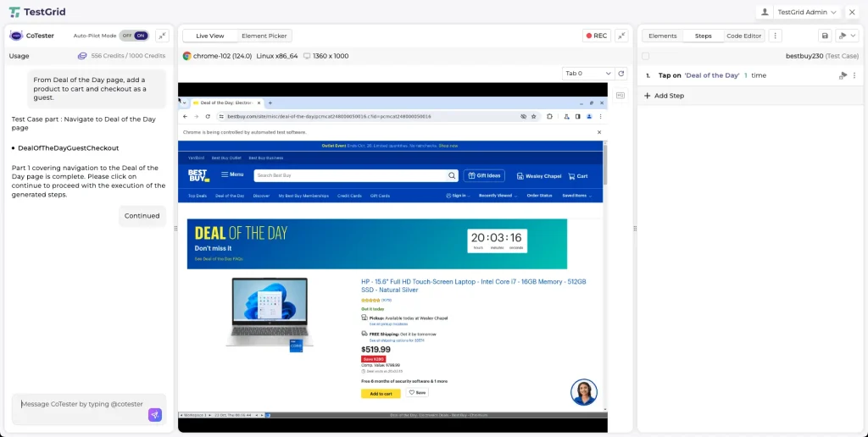Click the DealOfTheDayGuestCheckout bullet text
Viewport: 868px width, 437px height.
pos(68,147)
